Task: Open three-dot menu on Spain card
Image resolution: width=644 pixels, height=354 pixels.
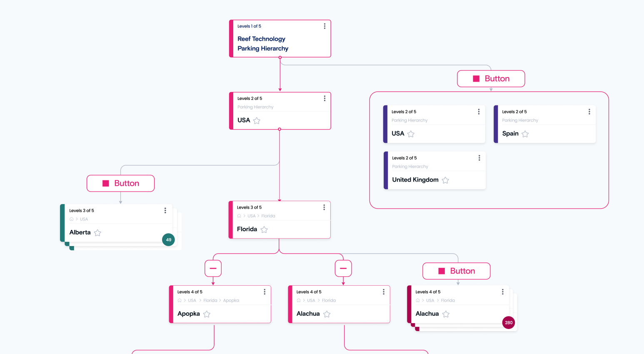Action: pos(589,112)
